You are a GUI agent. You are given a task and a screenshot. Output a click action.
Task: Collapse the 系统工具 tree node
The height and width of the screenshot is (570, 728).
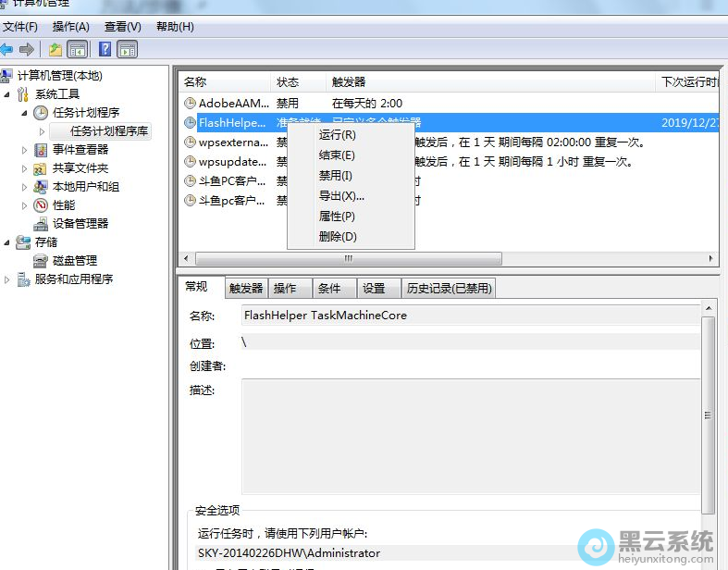[7, 94]
